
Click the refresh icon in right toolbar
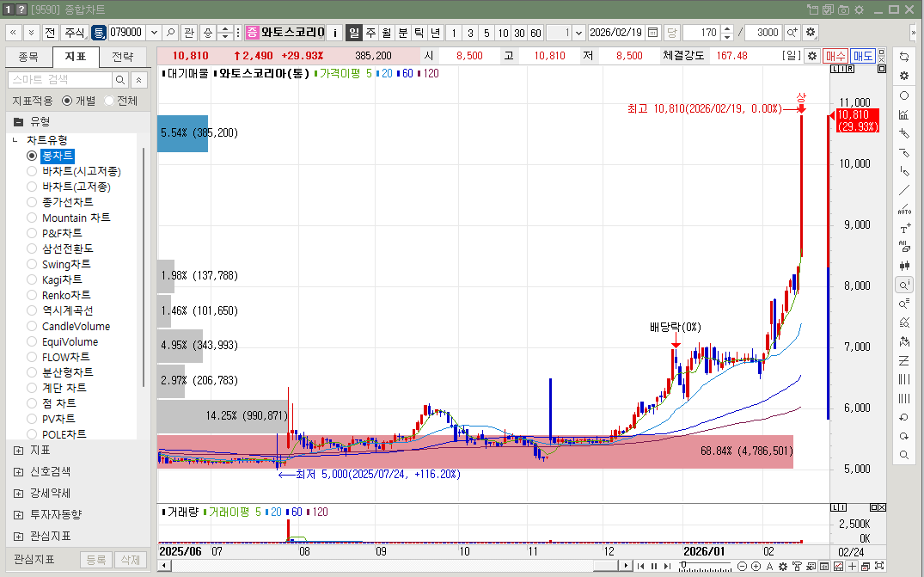click(904, 57)
